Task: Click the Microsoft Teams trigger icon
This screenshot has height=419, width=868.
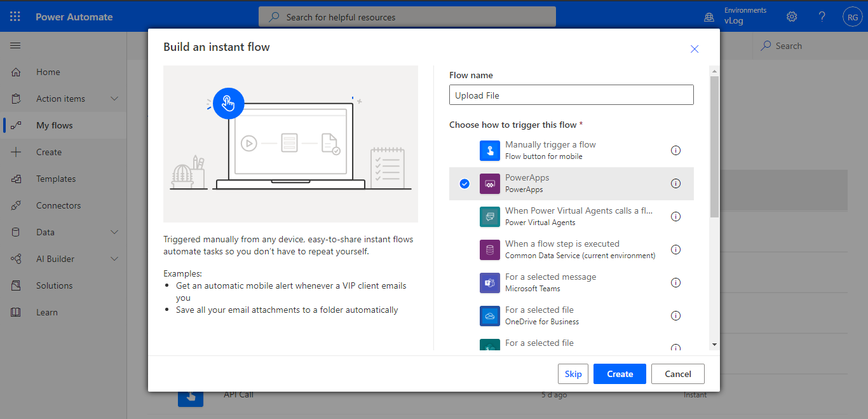Action: (x=489, y=283)
